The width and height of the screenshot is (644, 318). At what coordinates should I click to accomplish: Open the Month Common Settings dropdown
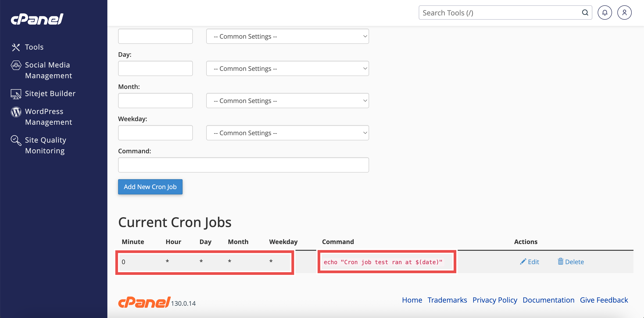click(287, 101)
